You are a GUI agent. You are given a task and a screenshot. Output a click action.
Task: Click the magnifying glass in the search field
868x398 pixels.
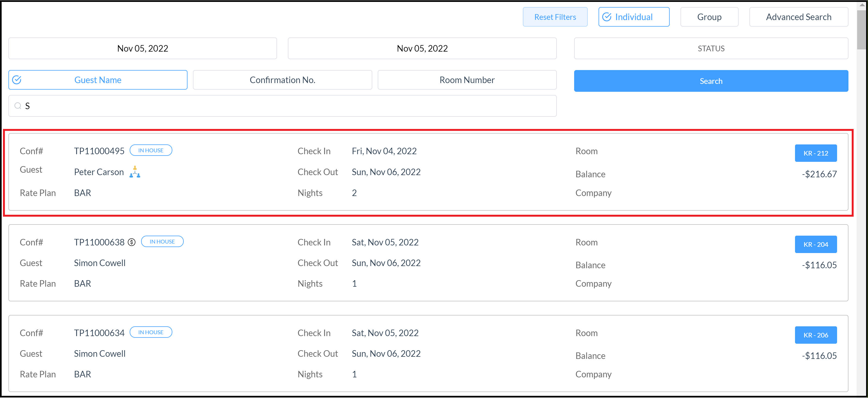click(18, 106)
